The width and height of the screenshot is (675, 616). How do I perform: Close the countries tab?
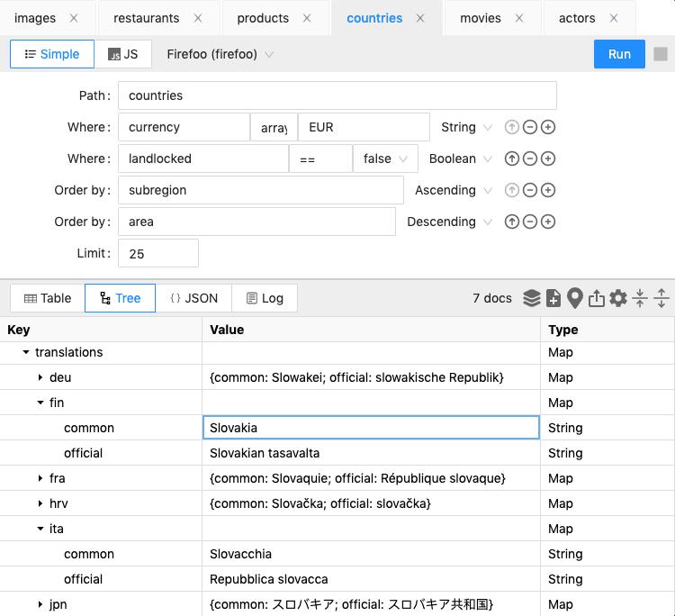420,18
